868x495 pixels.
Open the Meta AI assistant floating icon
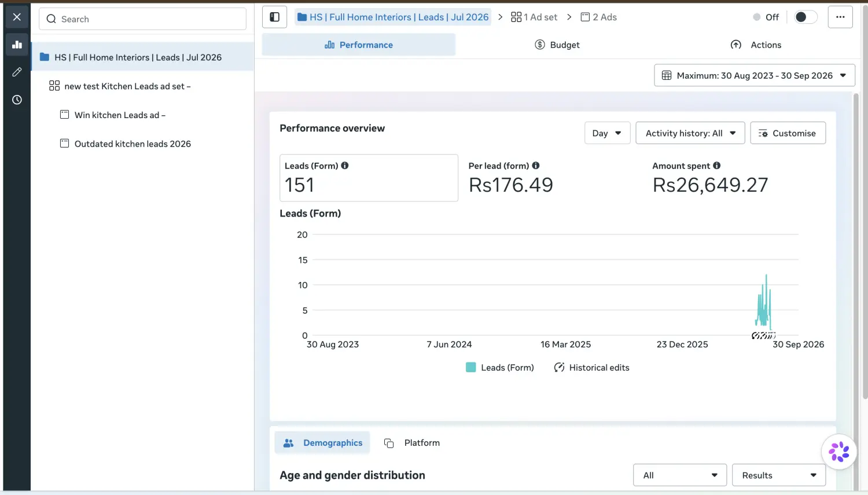point(839,452)
